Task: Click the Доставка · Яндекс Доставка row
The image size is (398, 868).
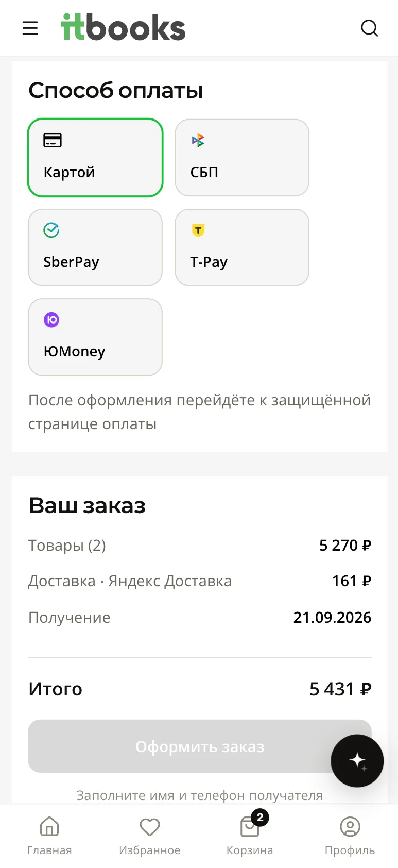Action: point(200,581)
